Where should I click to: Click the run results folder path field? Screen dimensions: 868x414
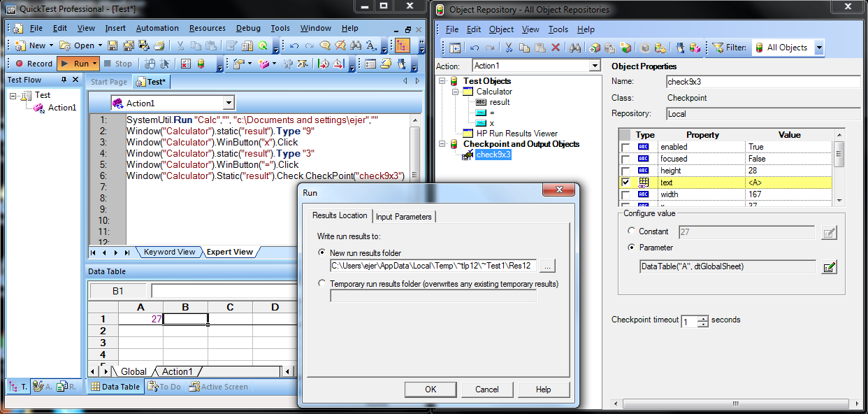coord(434,266)
